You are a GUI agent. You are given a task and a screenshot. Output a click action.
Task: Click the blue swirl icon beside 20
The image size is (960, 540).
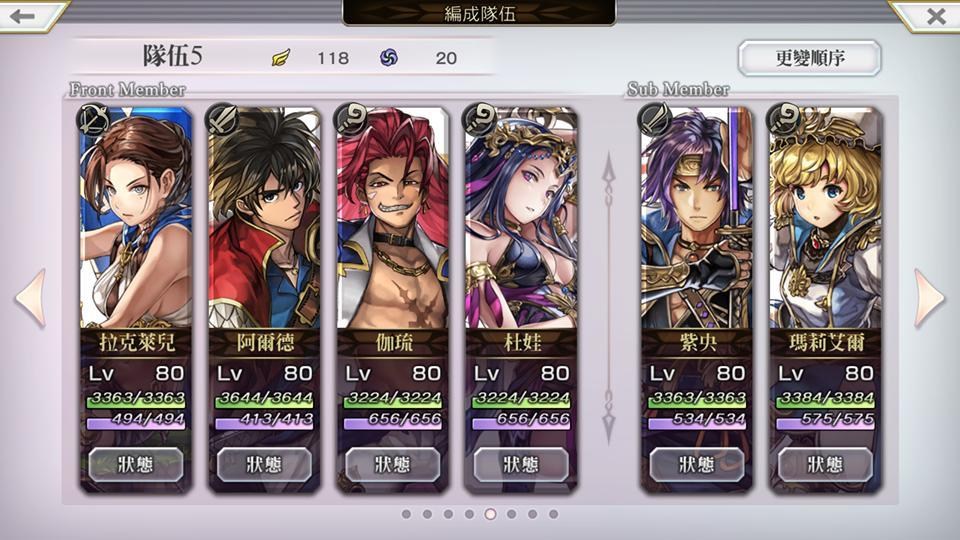(389, 58)
